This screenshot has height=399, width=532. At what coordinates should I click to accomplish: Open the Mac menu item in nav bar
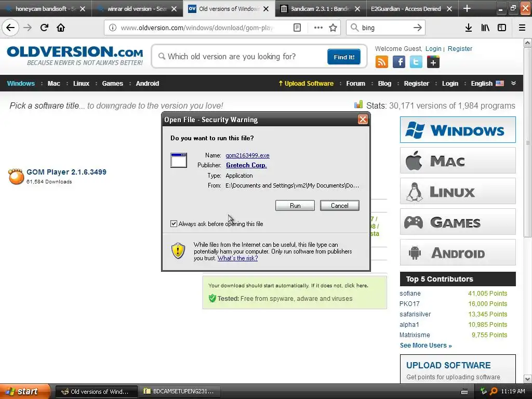(x=54, y=83)
